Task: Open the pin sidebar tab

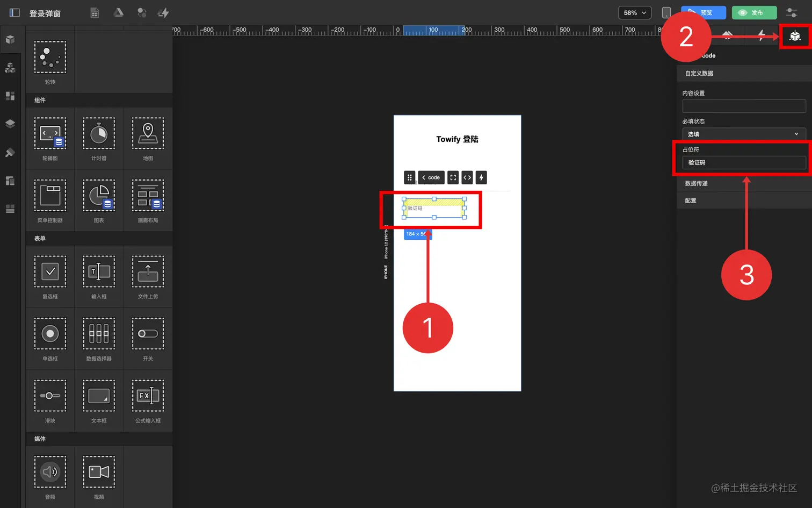Action: pos(10,153)
